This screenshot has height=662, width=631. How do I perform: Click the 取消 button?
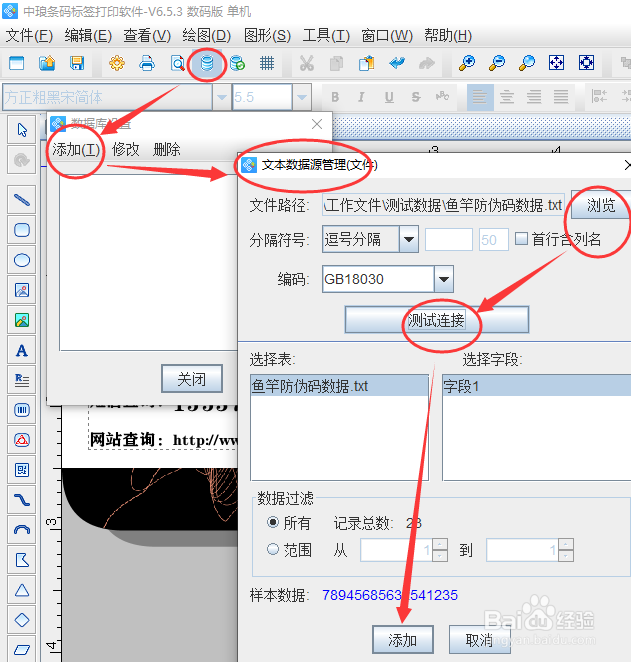click(479, 640)
